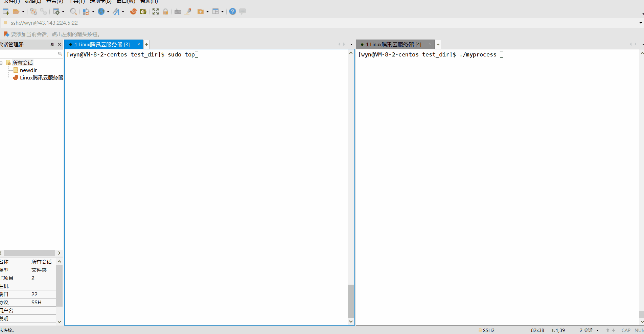The width and height of the screenshot is (644, 334).
Task: Expand the globe encoding dropdown arrow
Action: point(108,11)
